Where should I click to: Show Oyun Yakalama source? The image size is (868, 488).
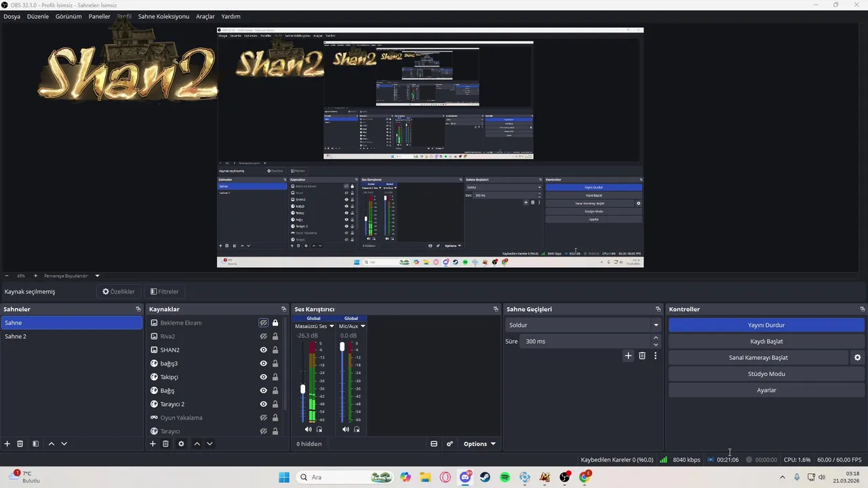(264, 418)
